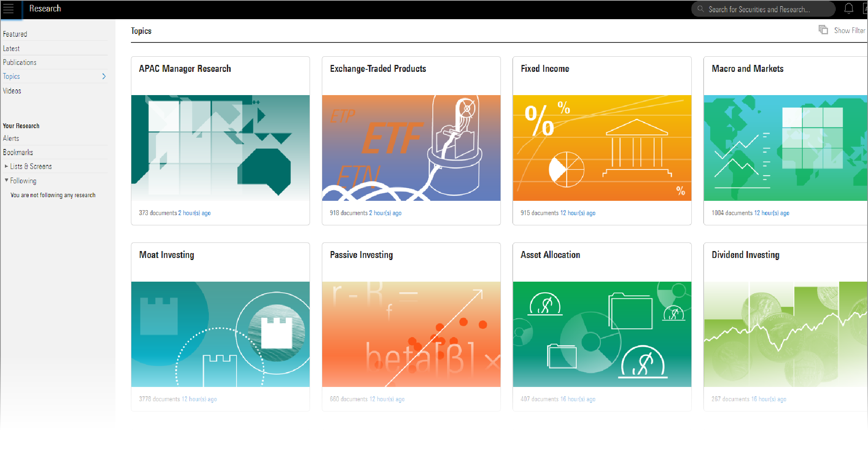Click the Show Filter button
The width and height of the screenshot is (868, 449).
pos(849,30)
